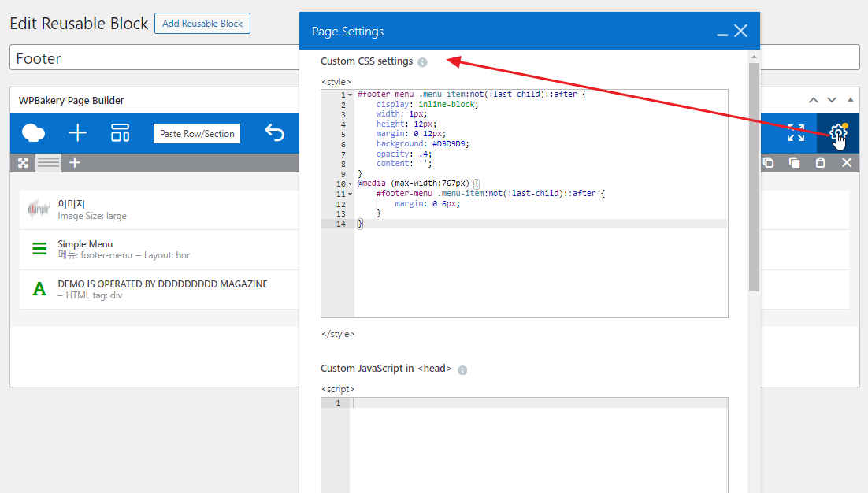Click the undo arrow icon
Viewport: 868px width, 493px height.
coord(275,133)
